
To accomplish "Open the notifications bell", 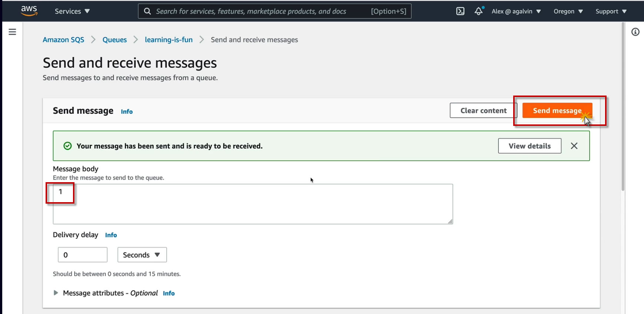I will pos(479,11).
